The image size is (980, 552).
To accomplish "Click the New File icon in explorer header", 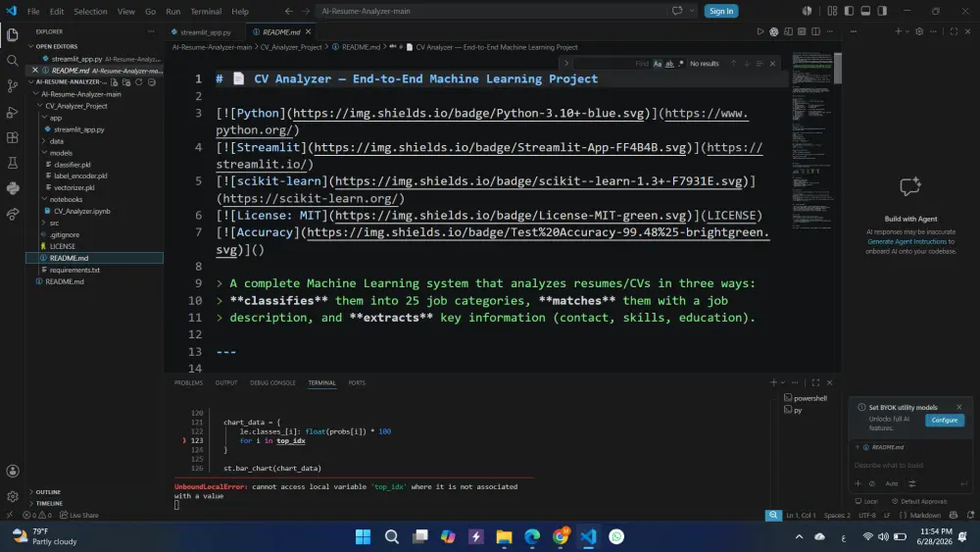I will pyautogui.click(x=115, y=82).
